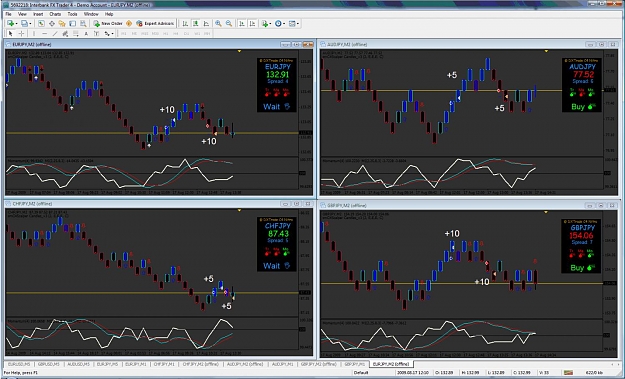Viewport: 625px width, 379px height.
Task: Switch to the CHFJPY,M1 chart tab
Action: [x=164, y=364]
